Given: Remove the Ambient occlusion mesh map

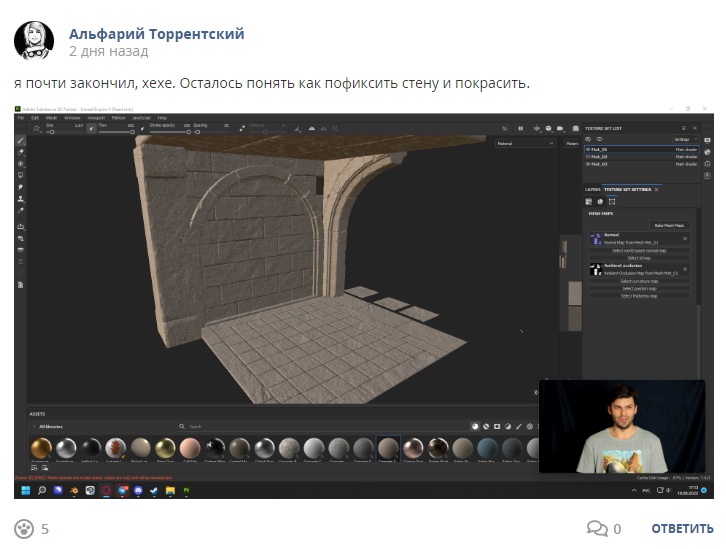Looking at the screenshot, I should click(685, 269).
